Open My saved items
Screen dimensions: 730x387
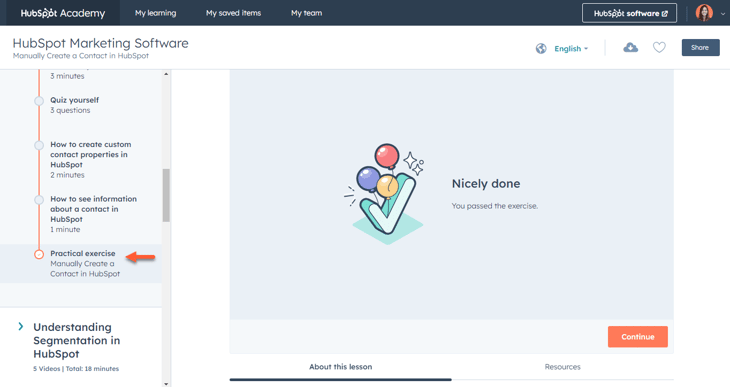pos(233,13)
